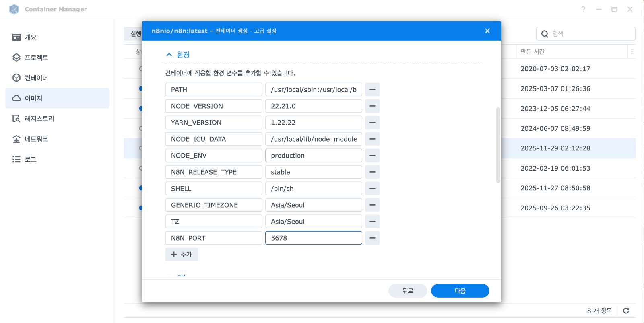Remove the NODE_VERSION variable row
The height and width of the screenshot is (323, 644).
[x=372, y=106]
